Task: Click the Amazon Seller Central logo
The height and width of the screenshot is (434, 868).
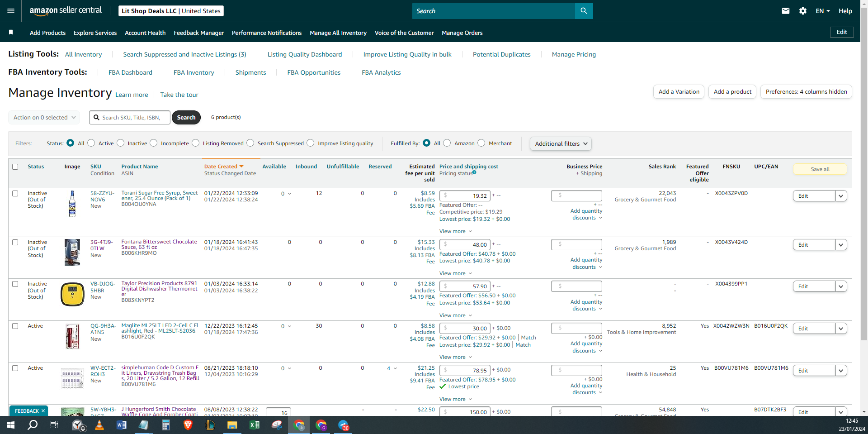Action: 66,11
